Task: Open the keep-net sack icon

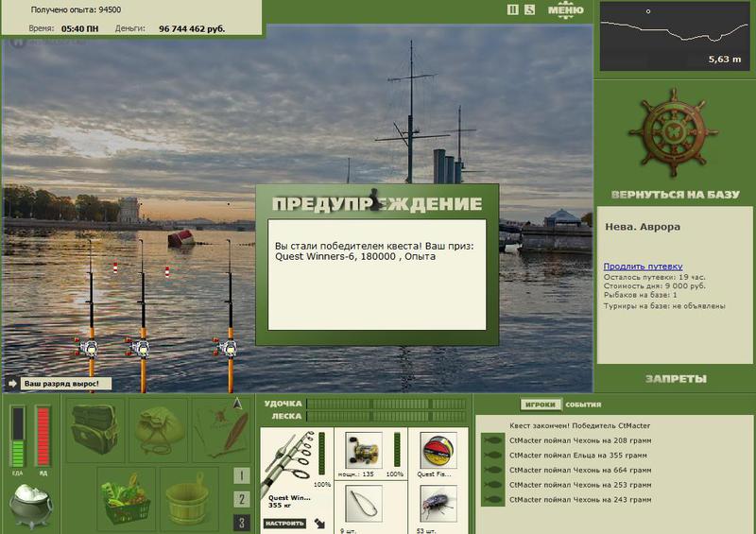Action: [158, 429]
